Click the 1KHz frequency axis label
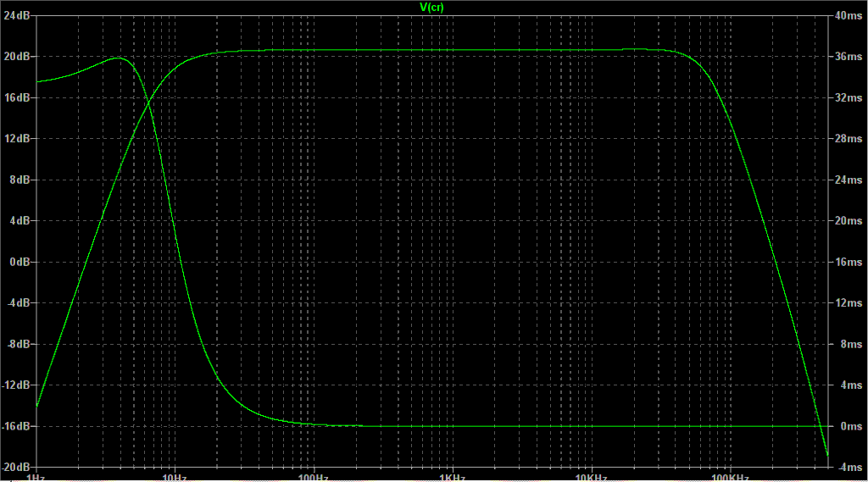This screenshot has width=868, height=482. tap(453, 478)
